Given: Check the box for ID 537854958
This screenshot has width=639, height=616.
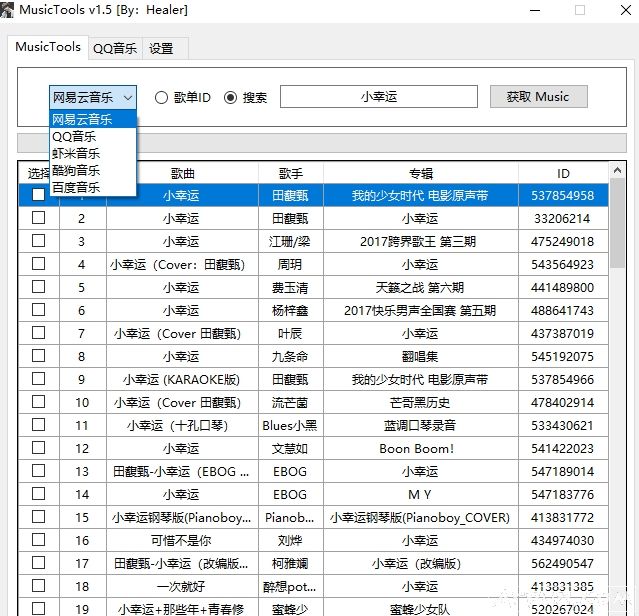Looking at the screenshot, I should (38, 195).
